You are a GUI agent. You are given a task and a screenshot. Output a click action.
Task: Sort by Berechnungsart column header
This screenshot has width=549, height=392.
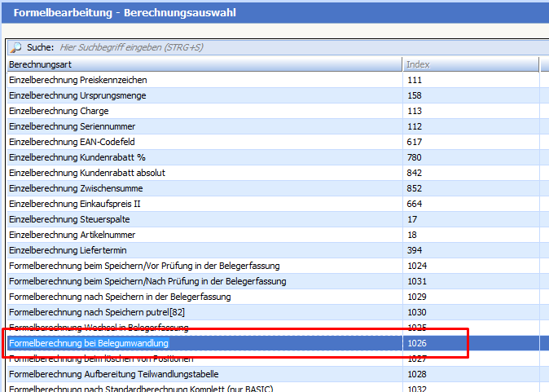coord(204,64)
